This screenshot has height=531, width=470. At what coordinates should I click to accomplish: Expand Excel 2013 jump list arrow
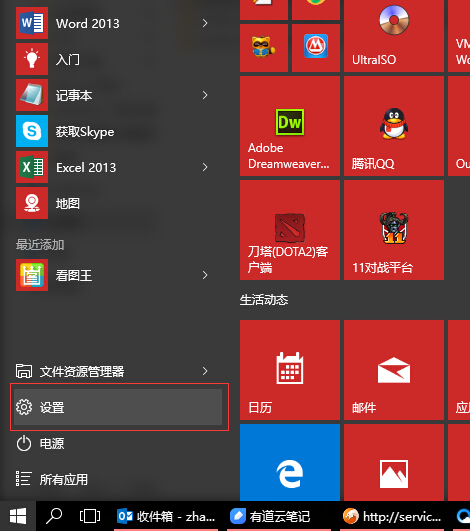205,167
